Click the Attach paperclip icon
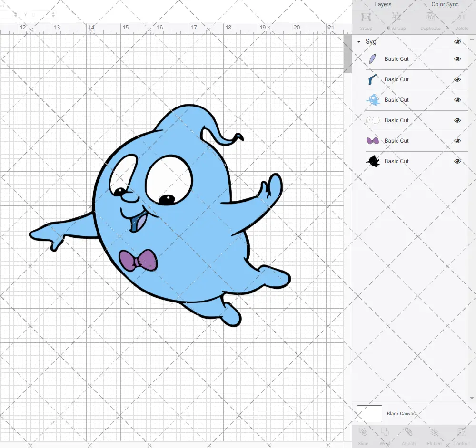The image size is (476, 448). coord(408,435)
